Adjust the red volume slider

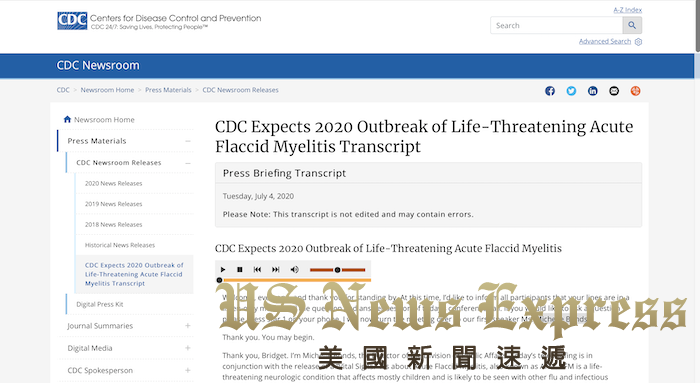[x=338, y=270]
